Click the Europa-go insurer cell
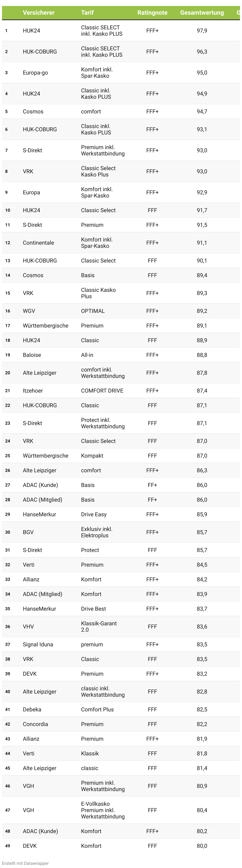 coord(35,73)
